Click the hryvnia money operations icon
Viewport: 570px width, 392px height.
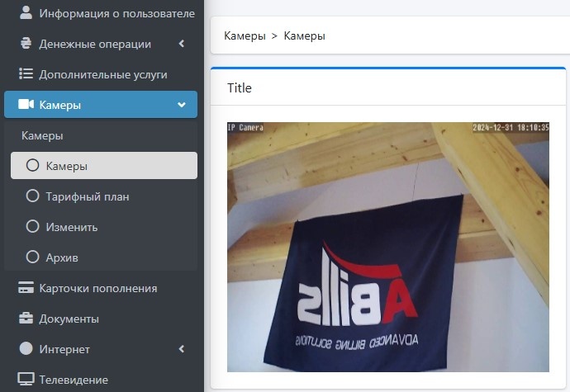pyautogui.click(x=26, y=43)
